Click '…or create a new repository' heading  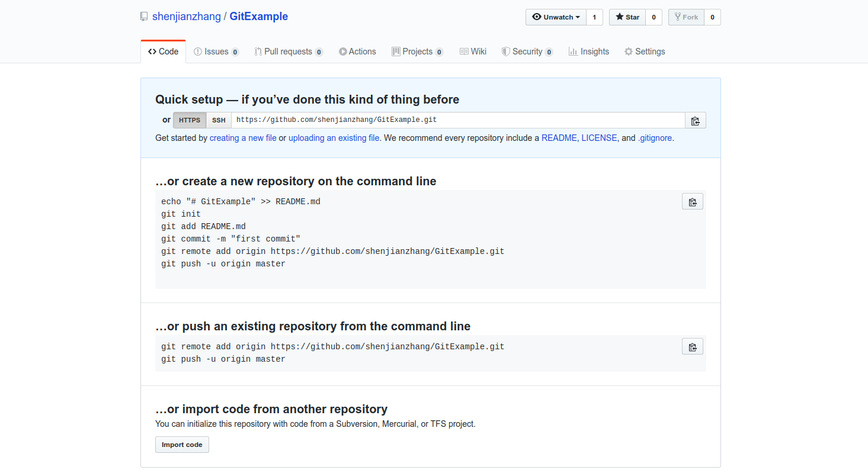[296, 181]
